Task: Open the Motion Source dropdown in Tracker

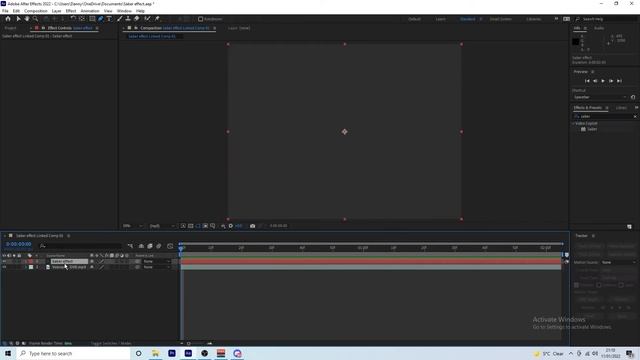Action: coord(618,262)
